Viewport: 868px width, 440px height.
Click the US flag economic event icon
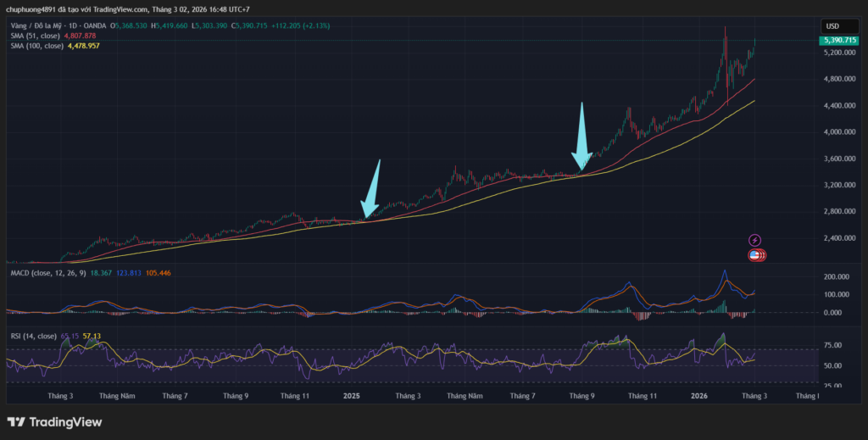click(x=755, y=254)
